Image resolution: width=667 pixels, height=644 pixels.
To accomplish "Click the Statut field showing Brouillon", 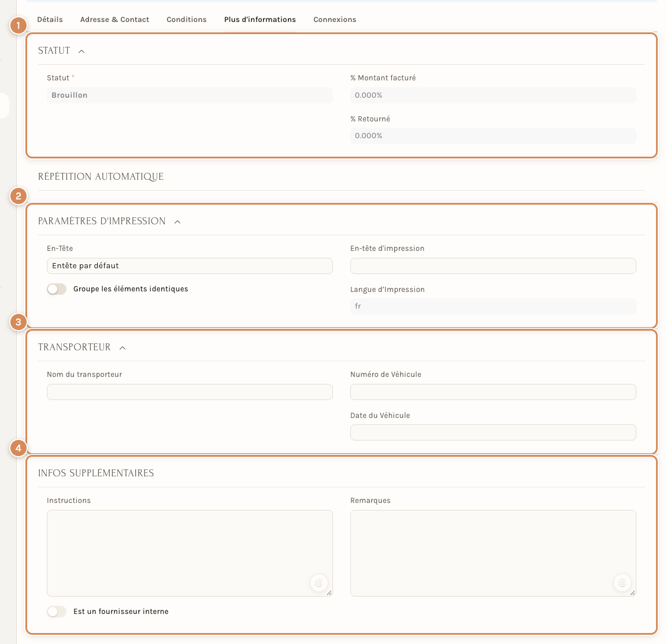I will pos(190,95).
